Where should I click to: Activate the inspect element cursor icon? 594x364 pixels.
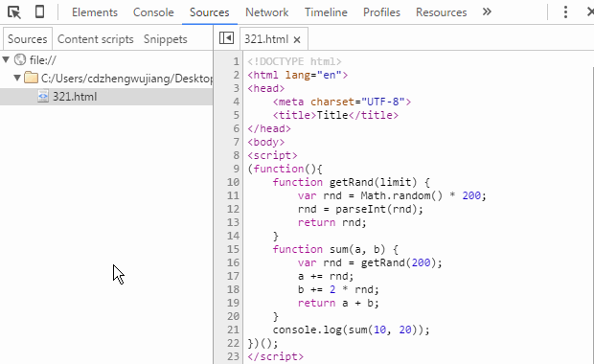point(14,12)
